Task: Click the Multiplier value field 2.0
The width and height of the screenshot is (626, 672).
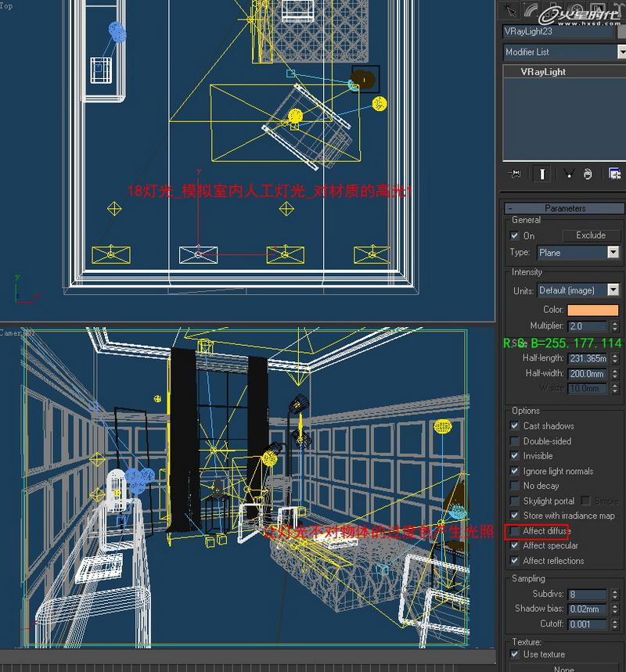Action: click(588, 326)
